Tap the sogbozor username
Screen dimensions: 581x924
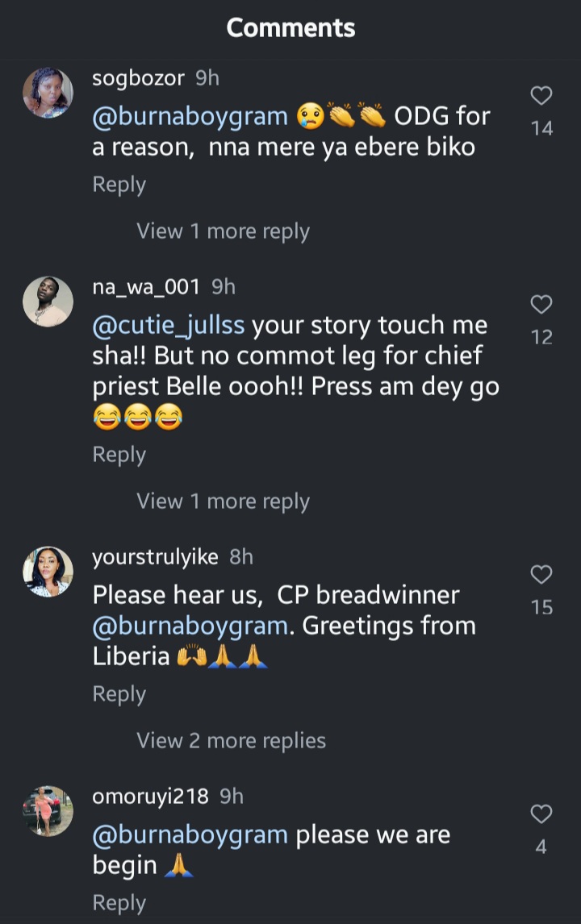point(140,78)
